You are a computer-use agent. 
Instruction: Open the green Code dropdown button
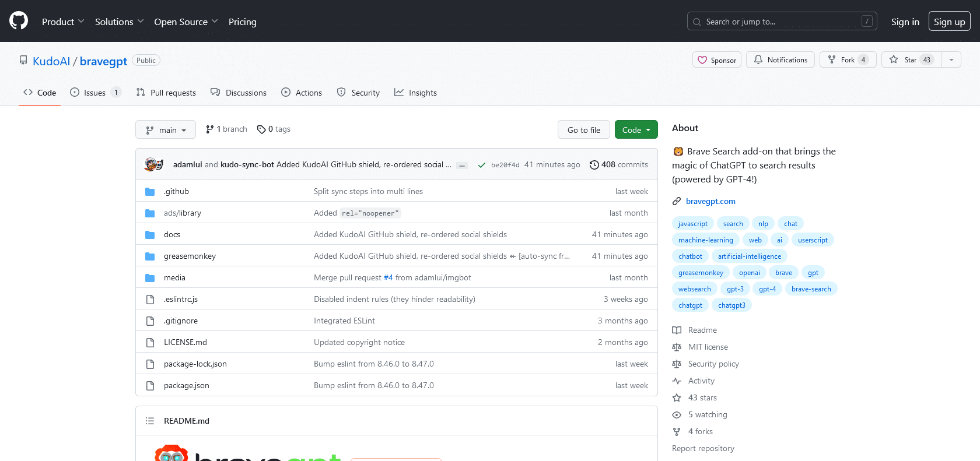(x=636, y=129)
